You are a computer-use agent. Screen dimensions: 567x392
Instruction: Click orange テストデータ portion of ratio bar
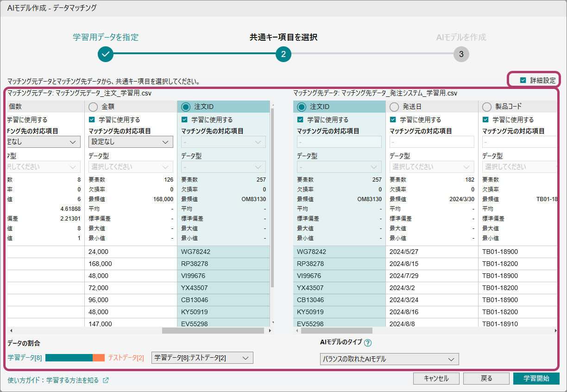point(99,358)
